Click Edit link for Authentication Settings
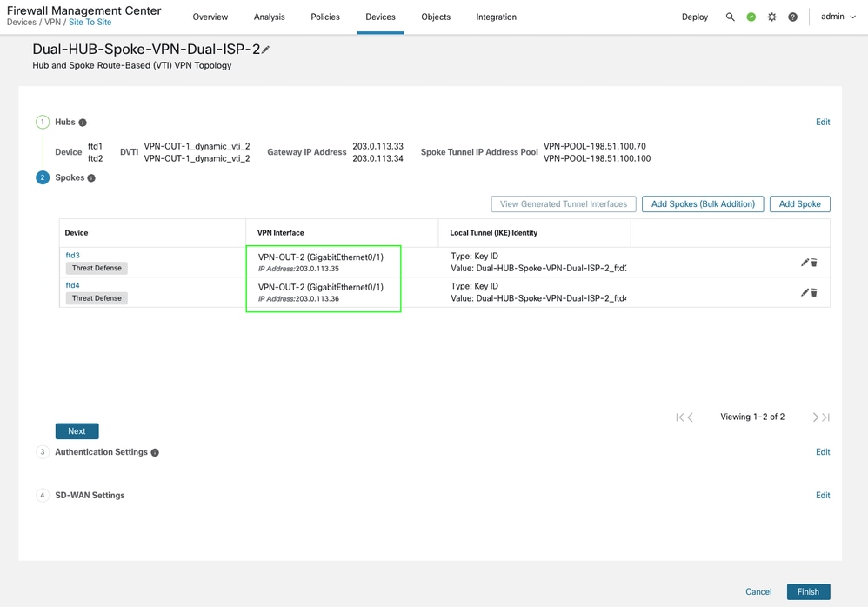Image resolution: width=868 pixels, height=607 pixels. click(823, 452)
